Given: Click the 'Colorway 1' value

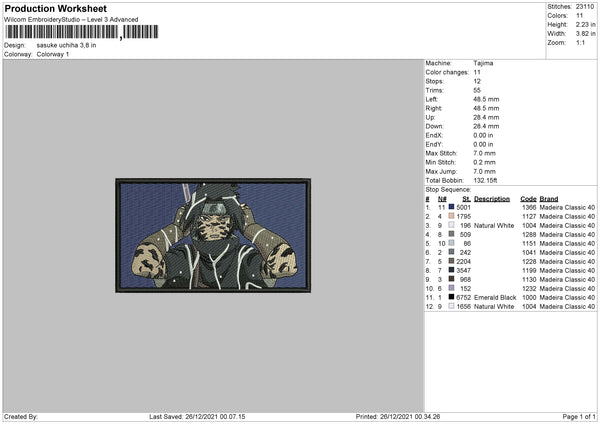Looking at the screenshot, I should pos(53,54).
